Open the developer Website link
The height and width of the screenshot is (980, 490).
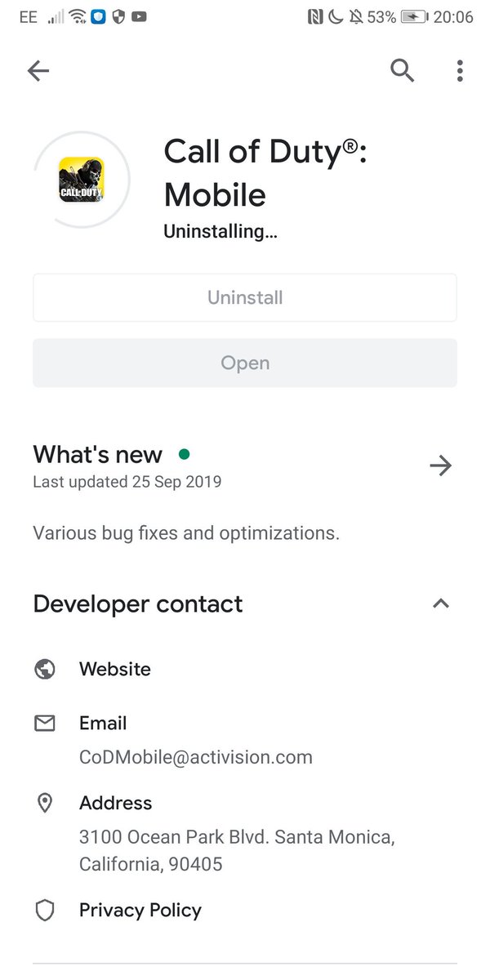tap(115, 670)
